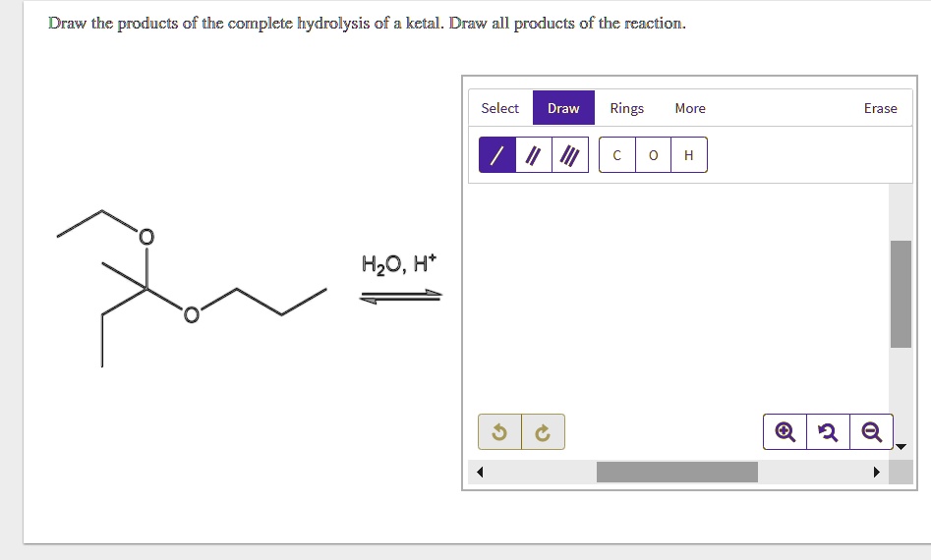This screenshot has width=931, height=560.
Task: Choose the oxygen atom button
Action: pyautogui.click(x=653, y=155)
